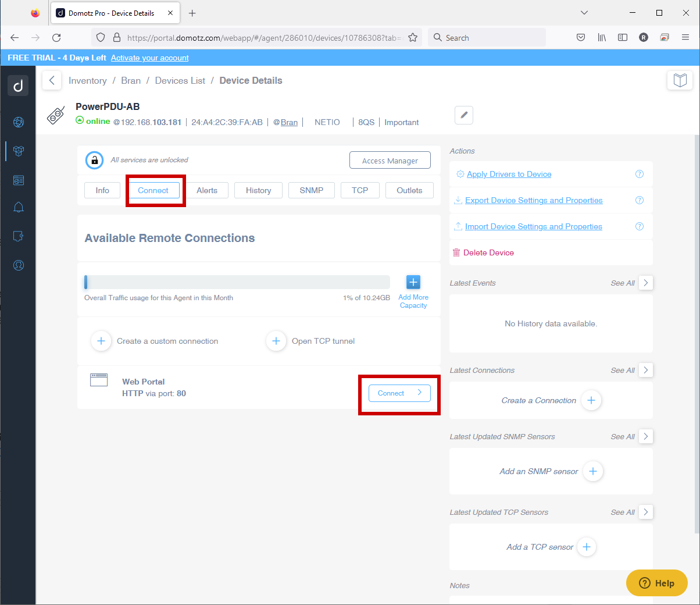
Task: Click the Firefox Search box
Action: point(487,38)
